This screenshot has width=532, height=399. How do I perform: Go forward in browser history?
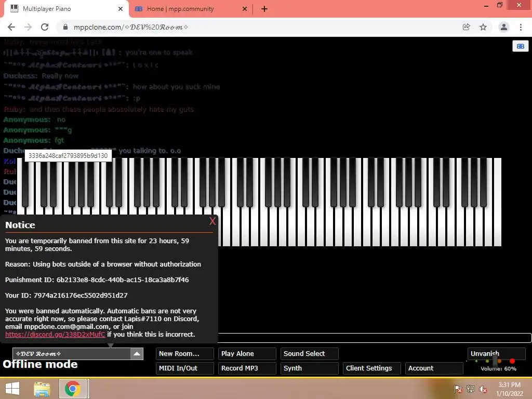[x=28, y=27]
